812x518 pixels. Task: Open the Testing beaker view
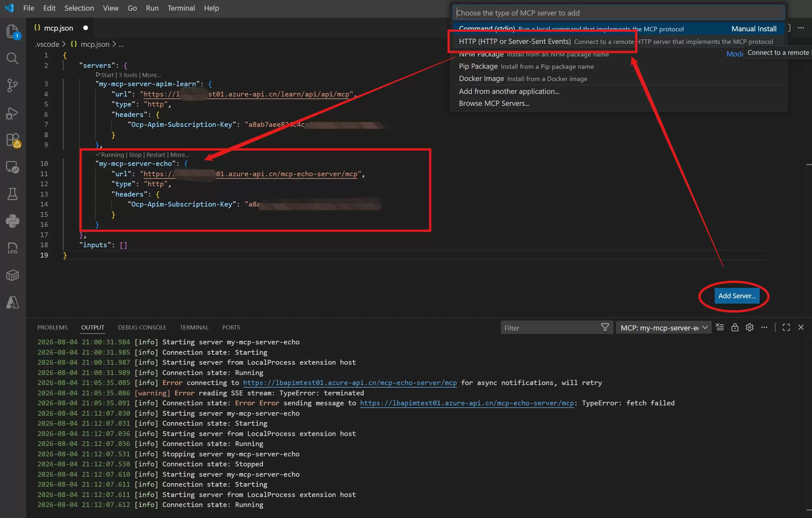13,194
